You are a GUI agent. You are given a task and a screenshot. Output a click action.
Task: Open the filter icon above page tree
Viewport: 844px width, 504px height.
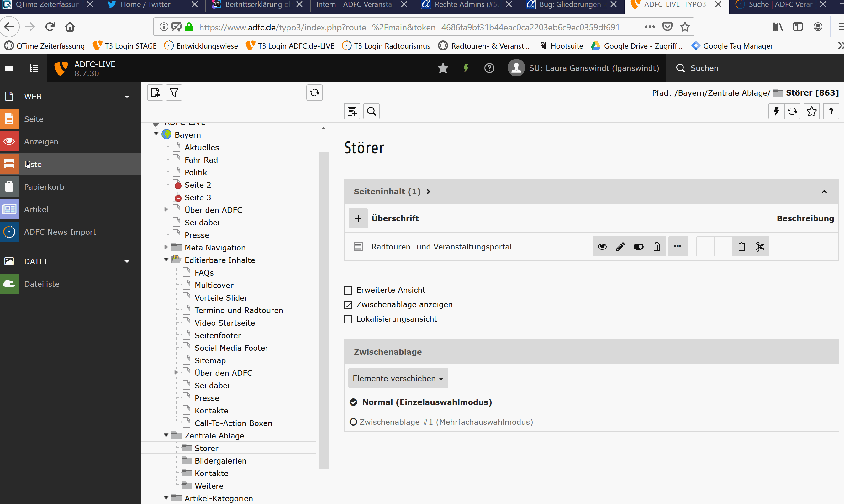(x=174, y=92)
